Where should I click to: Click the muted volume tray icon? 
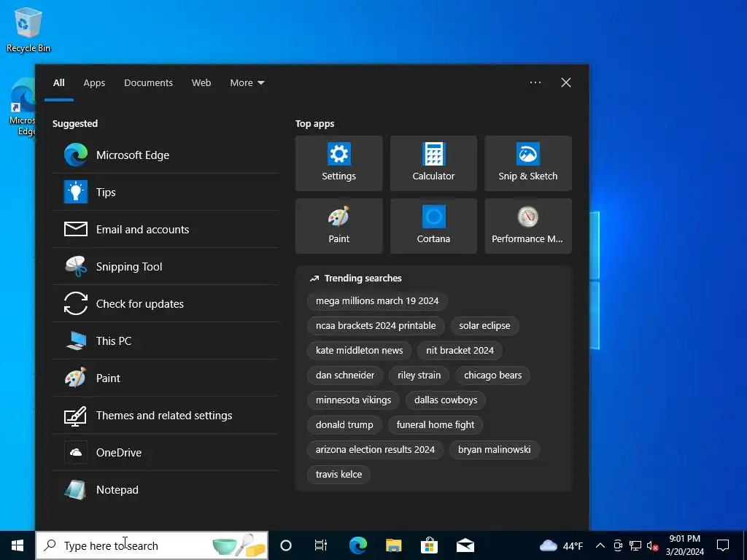652,545
